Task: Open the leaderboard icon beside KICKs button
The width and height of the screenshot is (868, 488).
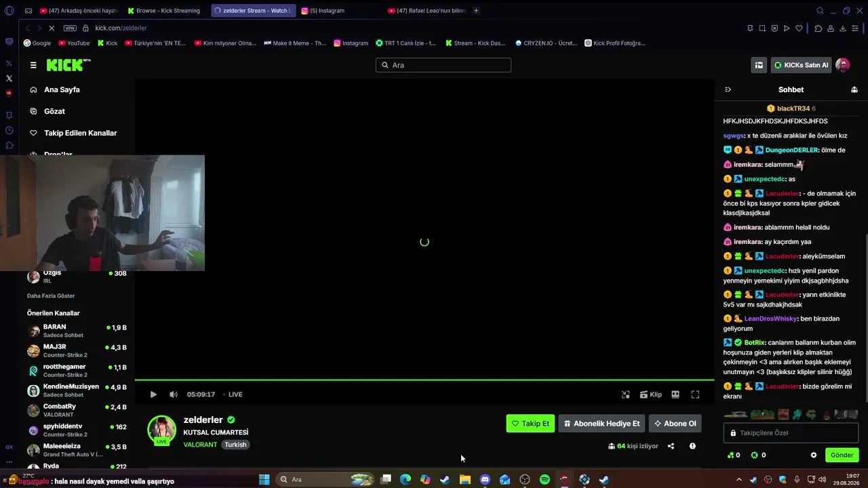Action: coord(759,65)
